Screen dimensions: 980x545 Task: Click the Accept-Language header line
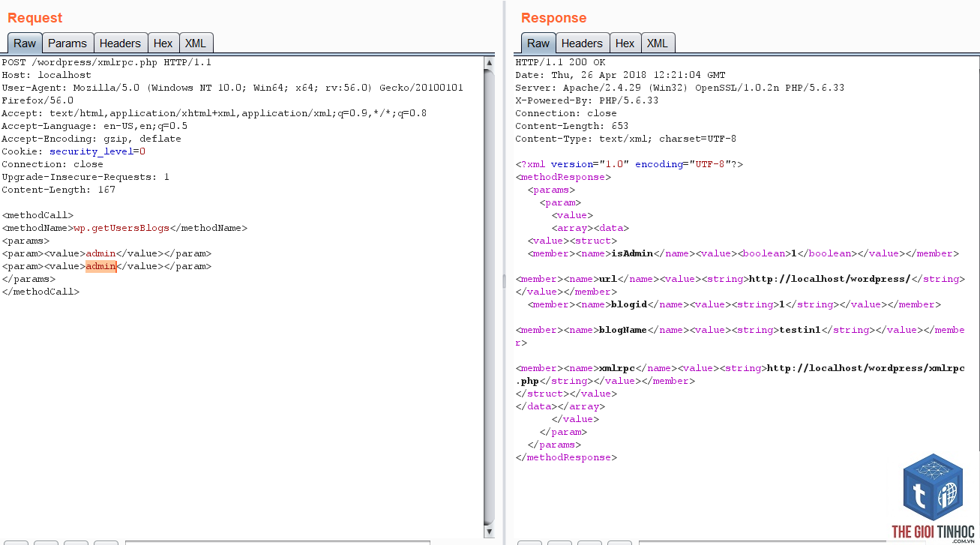click(x=94, y=126)
